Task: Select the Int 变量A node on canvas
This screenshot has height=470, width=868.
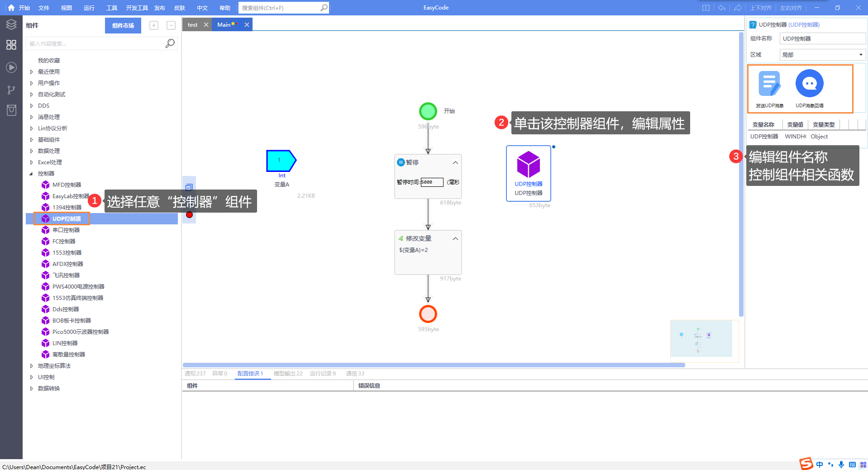Action: click(x=281, y=161)
